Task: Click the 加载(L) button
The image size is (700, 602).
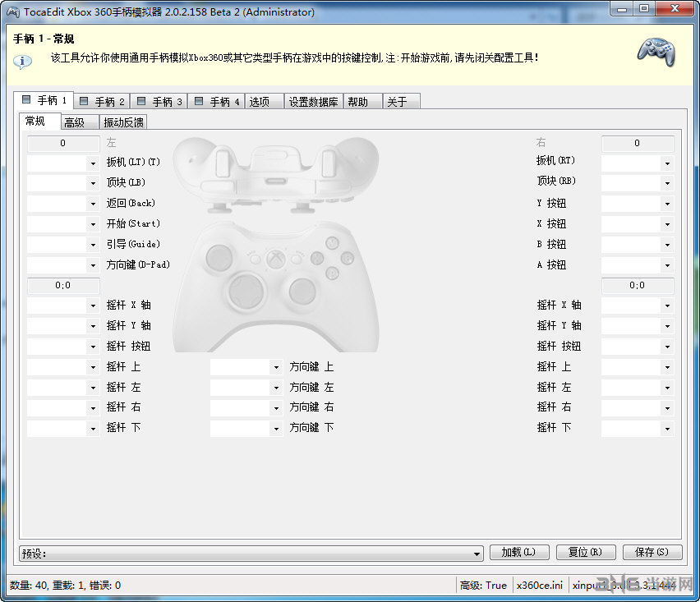Action: (519, 553)
